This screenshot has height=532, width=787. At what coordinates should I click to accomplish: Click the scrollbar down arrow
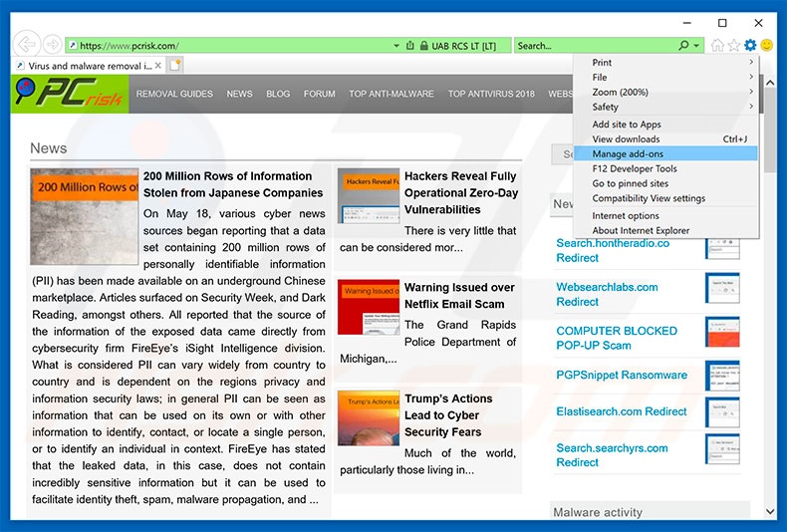770,511
